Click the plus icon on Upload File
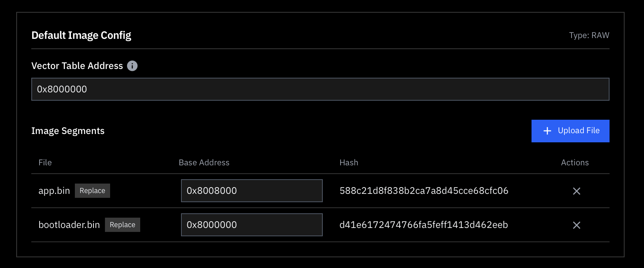Viewport: 644px width, 268px height. [547, 131]
